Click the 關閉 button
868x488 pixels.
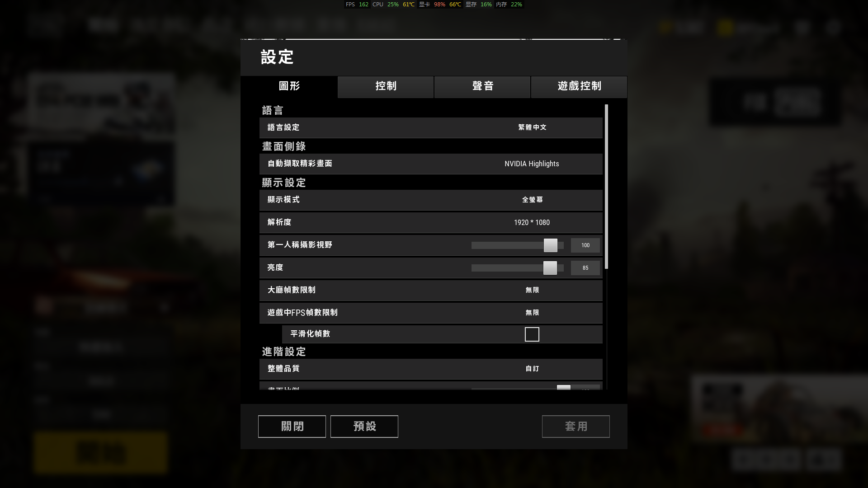click(x=292, y=427)
